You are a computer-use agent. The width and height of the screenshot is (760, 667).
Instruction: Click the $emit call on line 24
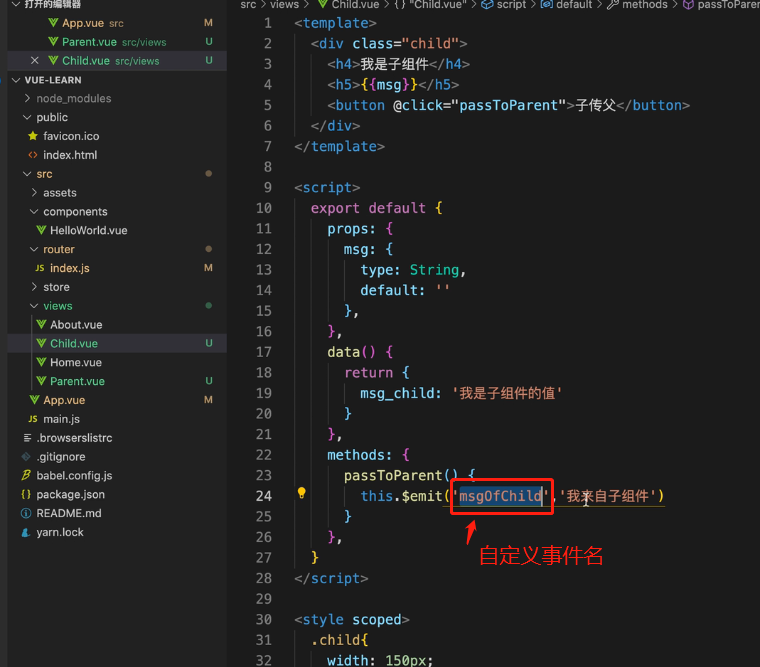[422, 496]
